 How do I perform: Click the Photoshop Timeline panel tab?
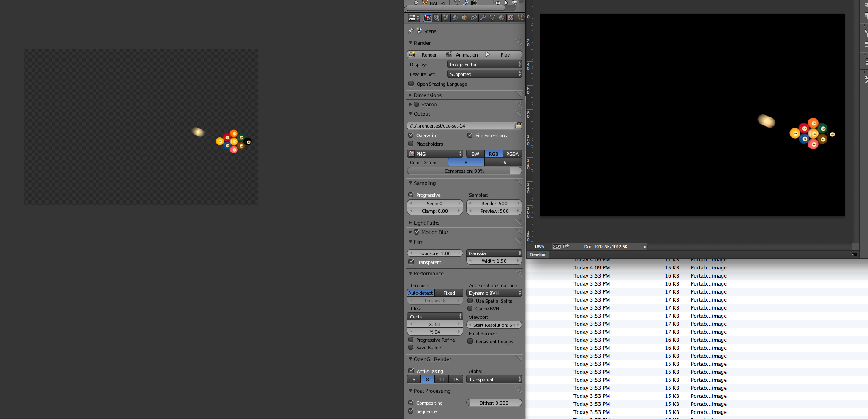(538, 254)
